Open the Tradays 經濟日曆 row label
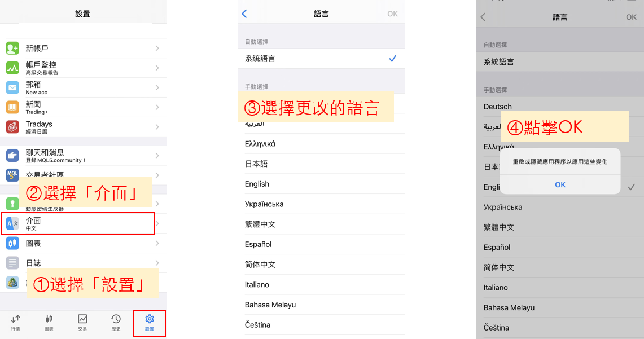The height and width of the screenshot is (339, 644). point(39,127)
